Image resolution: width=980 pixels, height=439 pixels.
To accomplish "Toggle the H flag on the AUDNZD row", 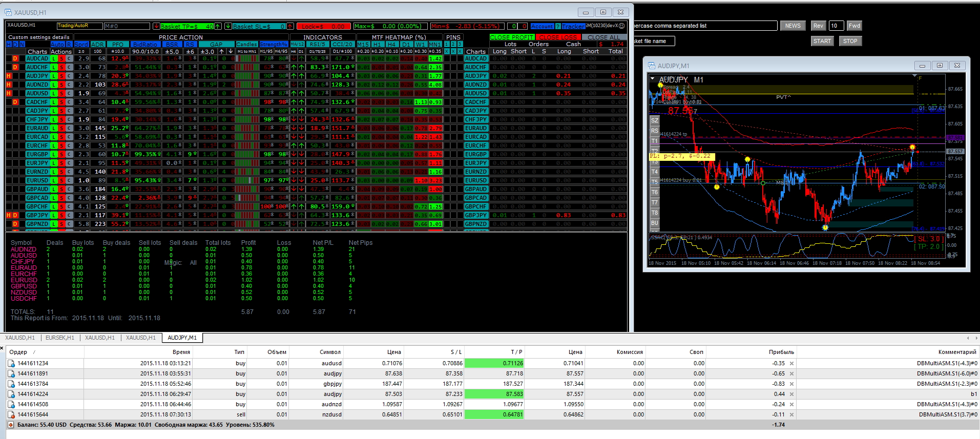I will tap(9, 85).
